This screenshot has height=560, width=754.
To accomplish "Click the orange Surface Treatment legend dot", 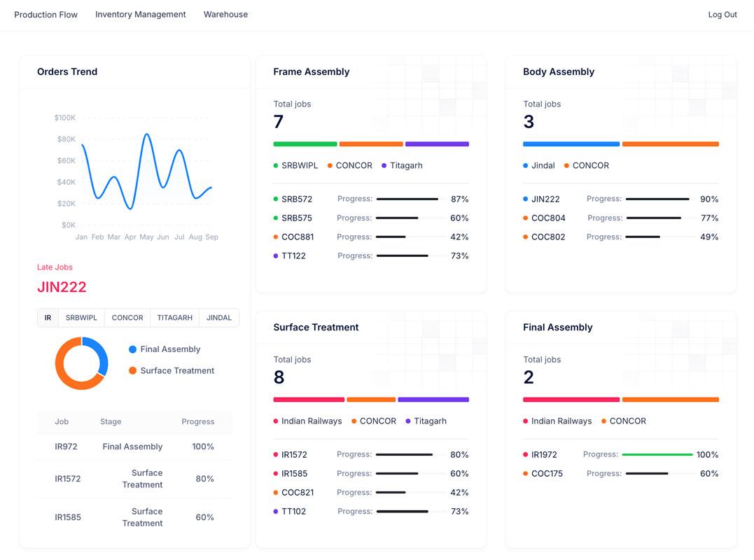I will (133, 371).
